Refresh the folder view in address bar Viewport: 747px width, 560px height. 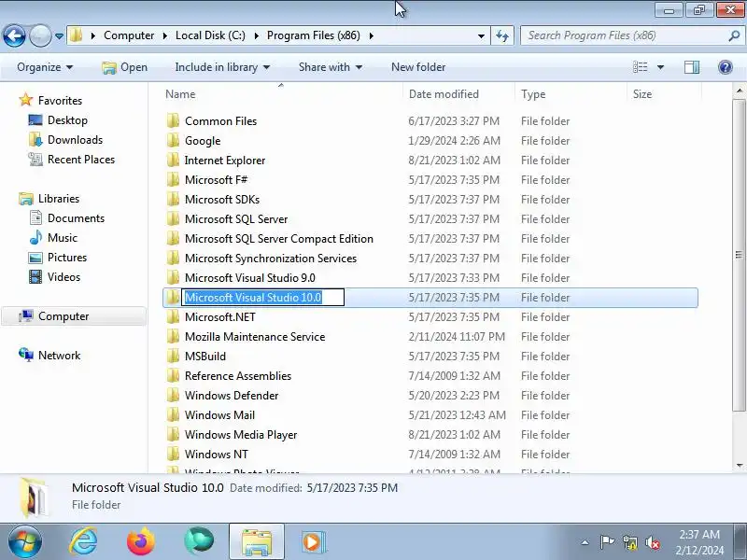(x=502, y=35)
